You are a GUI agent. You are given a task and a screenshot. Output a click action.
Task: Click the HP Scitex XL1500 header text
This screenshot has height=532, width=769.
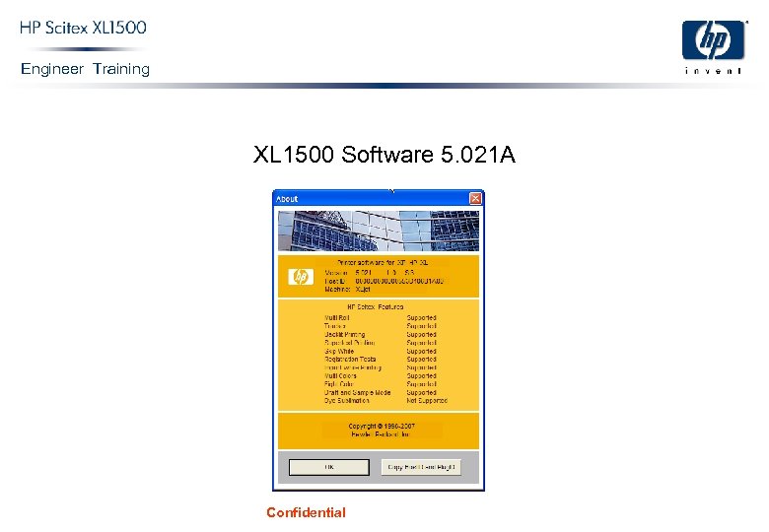tap(83, 28)
